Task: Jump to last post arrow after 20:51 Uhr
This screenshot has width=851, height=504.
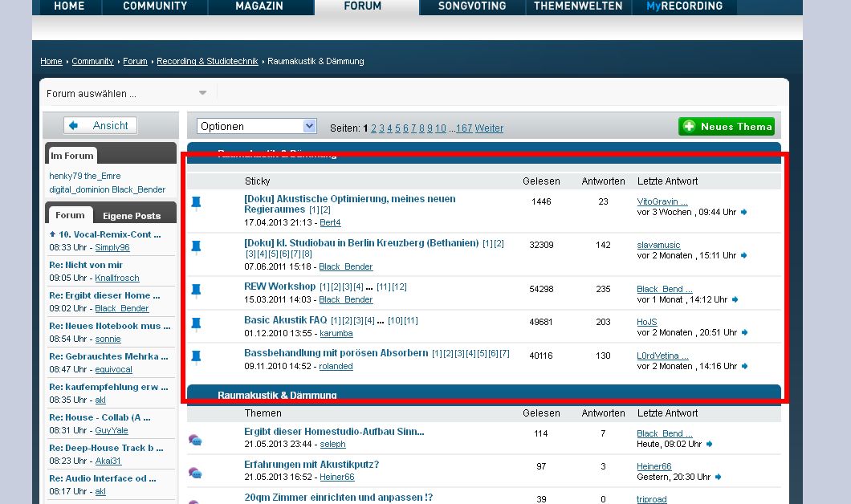Action: click(x=745, y=332)
